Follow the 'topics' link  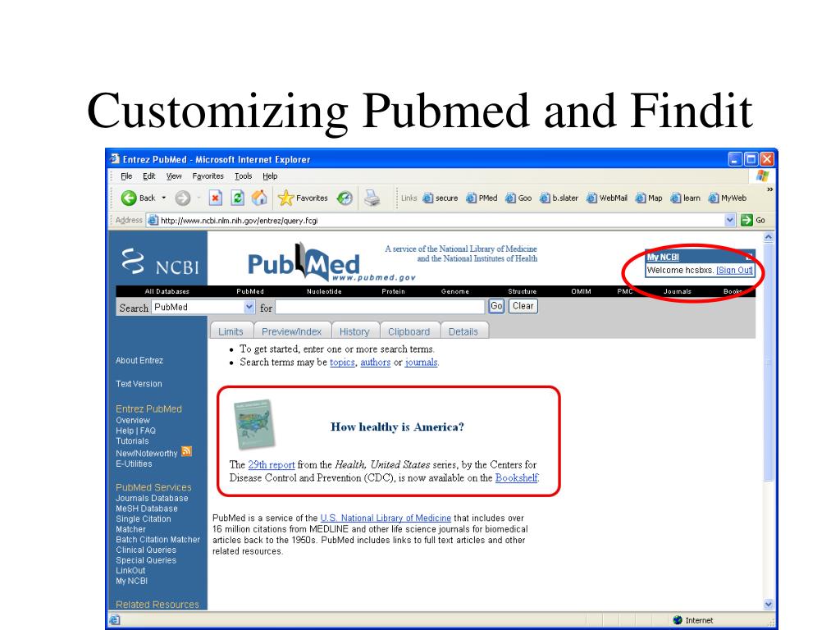pyautogui.click(x=342, y=362)
